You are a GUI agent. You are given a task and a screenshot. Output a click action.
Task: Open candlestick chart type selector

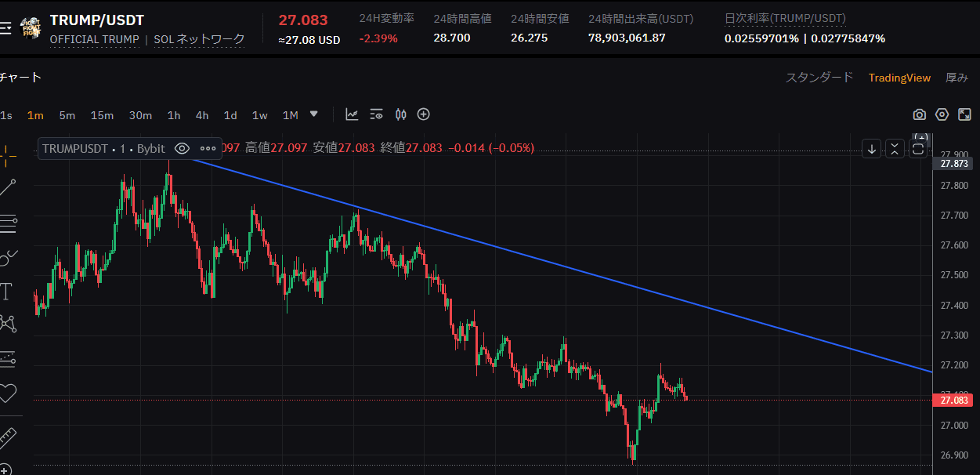point(400,114)
